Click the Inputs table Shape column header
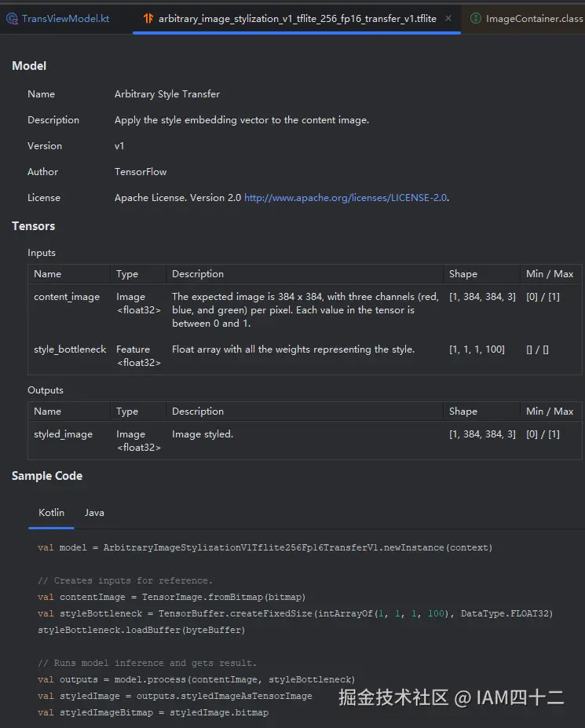The image size is (585, 728). 463,274
